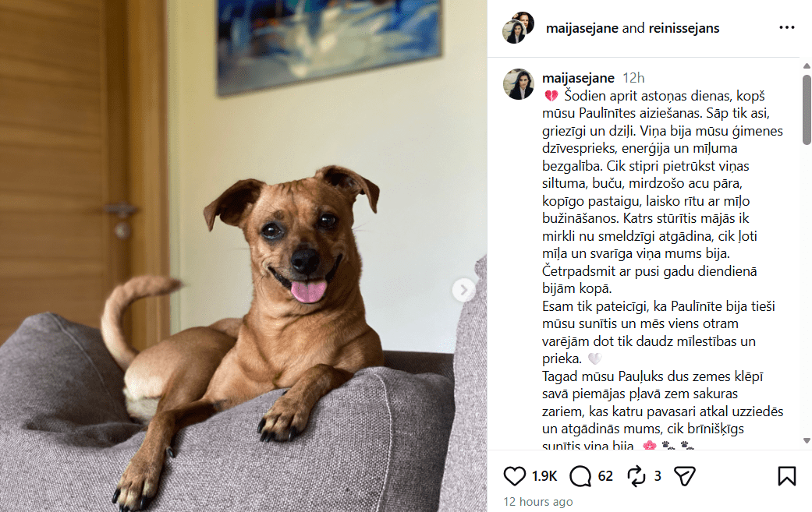
Task: View the 1.9K likes count
Action: point(544,476)
